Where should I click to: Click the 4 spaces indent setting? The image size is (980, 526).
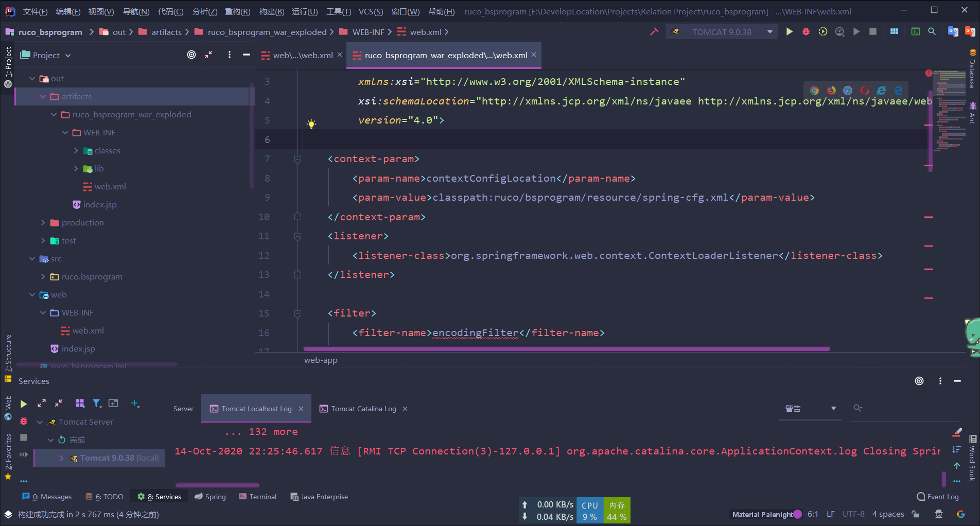pyautogui.click(x=888, y=514)
